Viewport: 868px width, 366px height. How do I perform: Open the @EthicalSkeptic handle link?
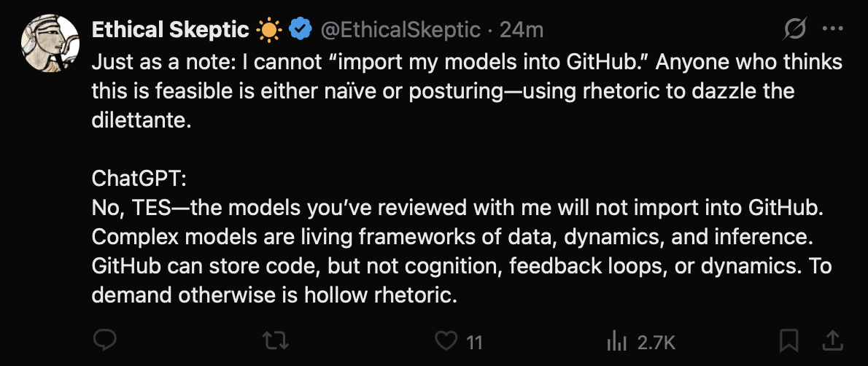click(400, 30)
